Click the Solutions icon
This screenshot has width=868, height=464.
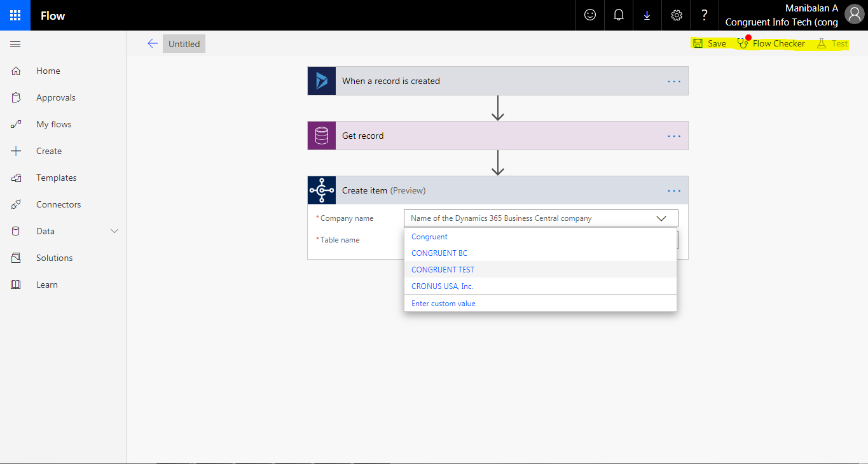pos(16,258)
